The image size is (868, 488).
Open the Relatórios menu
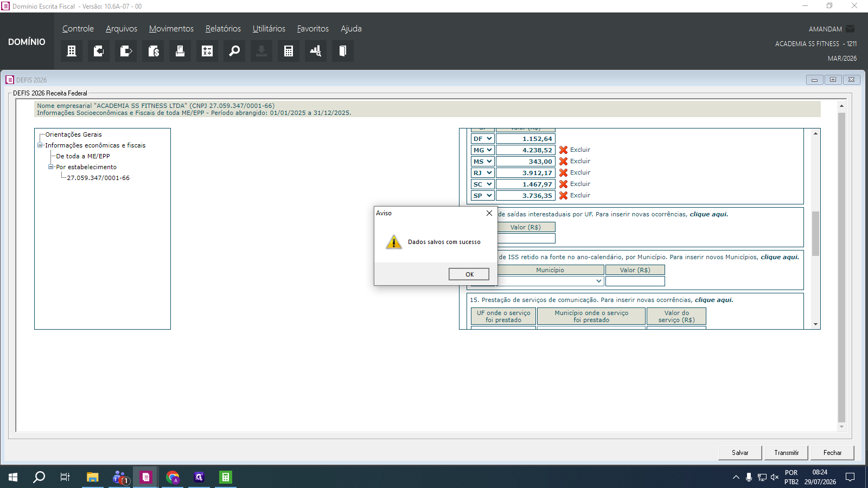tap(223, 29)
